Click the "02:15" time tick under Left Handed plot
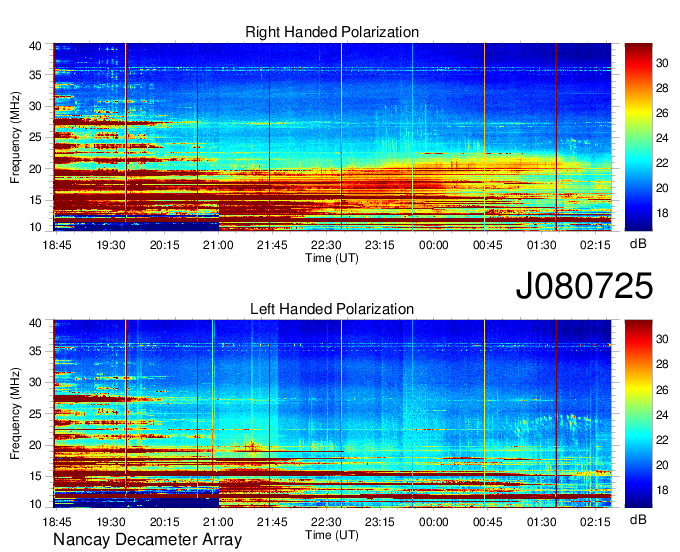 point(595,522)
